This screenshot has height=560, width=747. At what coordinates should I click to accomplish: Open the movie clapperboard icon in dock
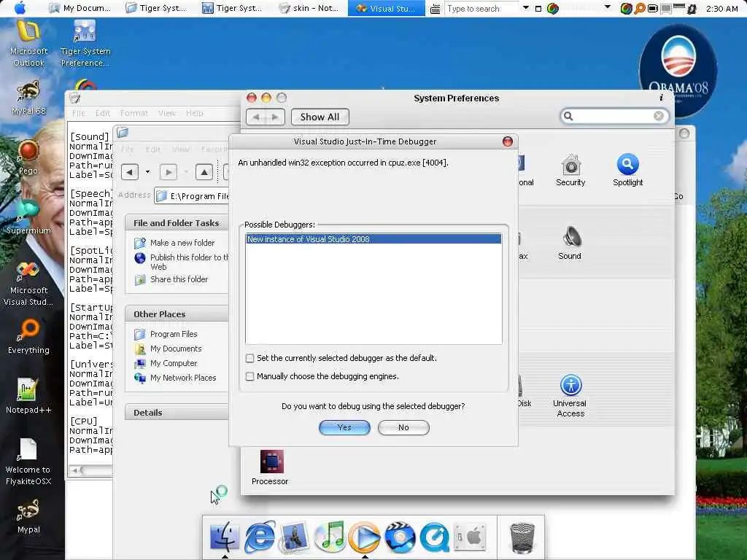pos(400,537)
